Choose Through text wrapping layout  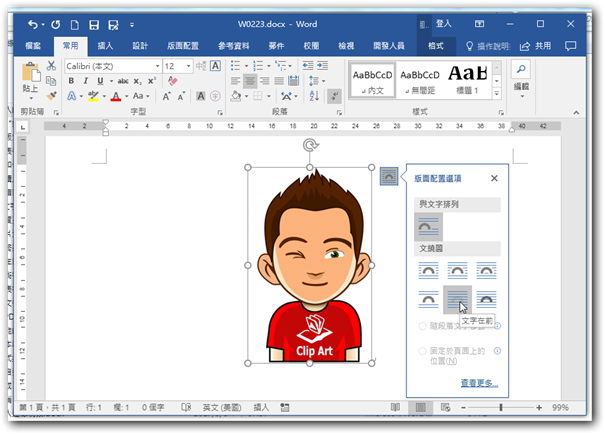pos(486,270)
